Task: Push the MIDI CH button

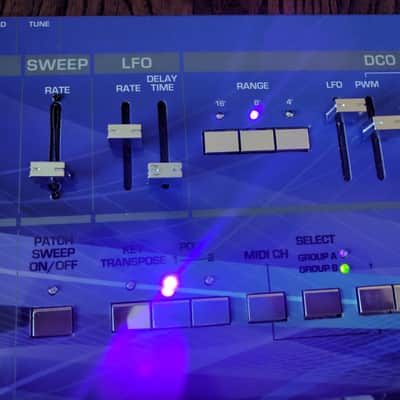Action: pyautogui.click(x=267, y=307)
